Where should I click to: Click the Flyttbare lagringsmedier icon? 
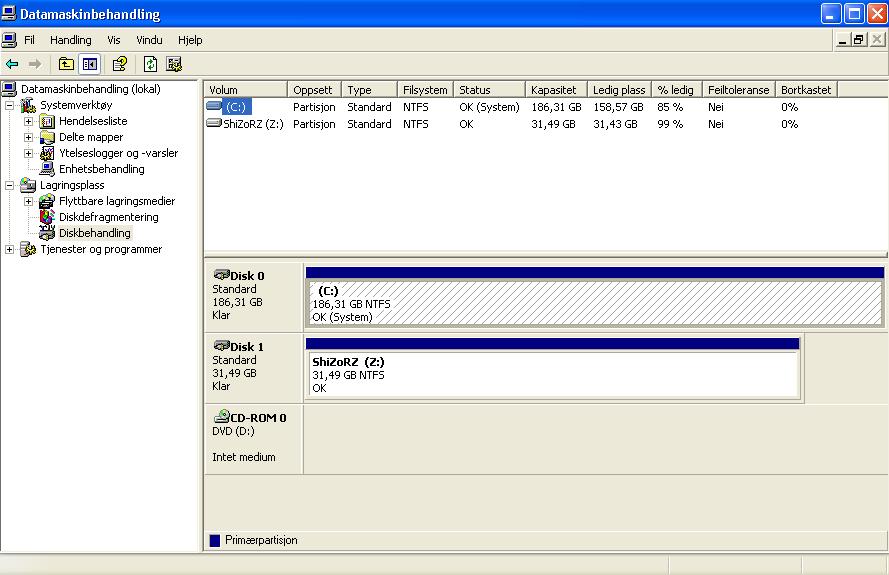[x=47, y=201]
